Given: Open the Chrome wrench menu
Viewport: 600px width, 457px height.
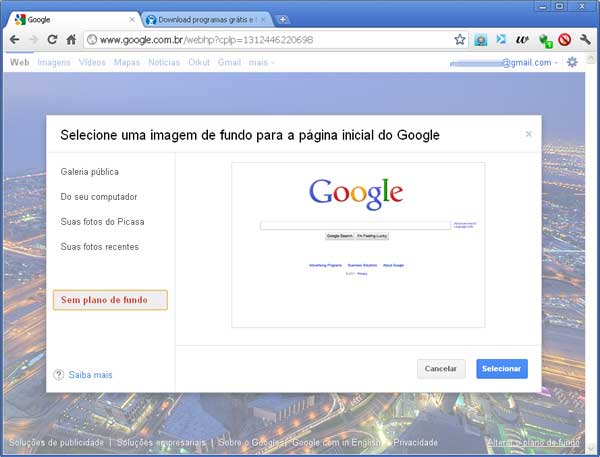Looking at the screenshot, I should (586, 40).
